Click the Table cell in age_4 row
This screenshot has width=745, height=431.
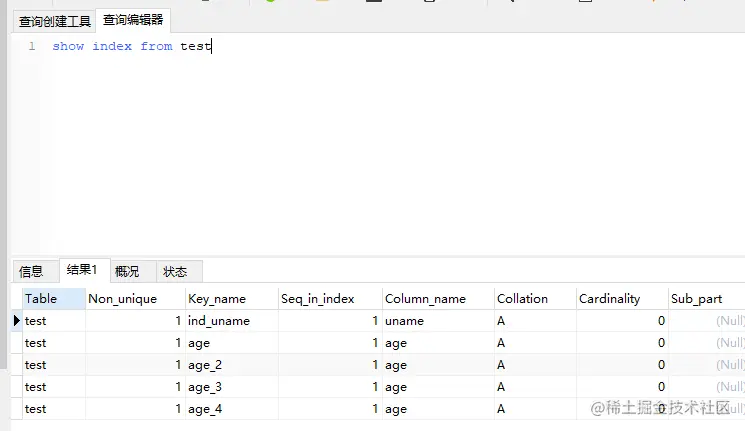coord(54,409)
